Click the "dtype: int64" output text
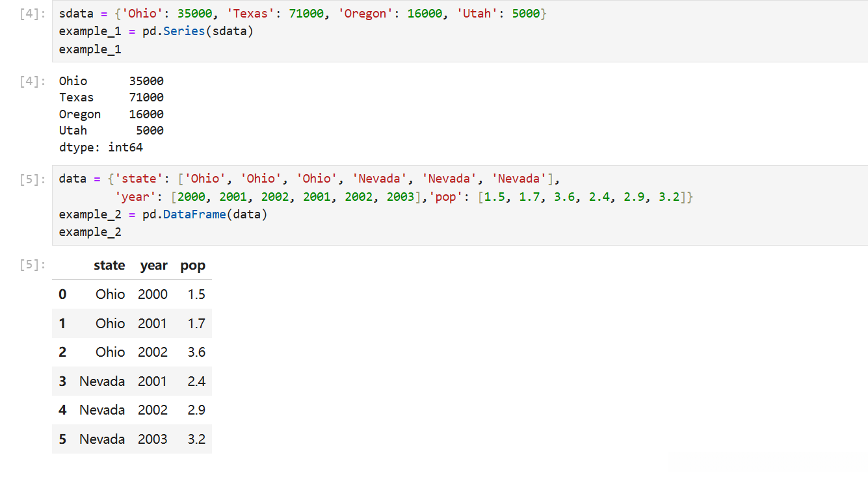Image resolution: width=868 pixels, height=477 pixels. [101, 148]
